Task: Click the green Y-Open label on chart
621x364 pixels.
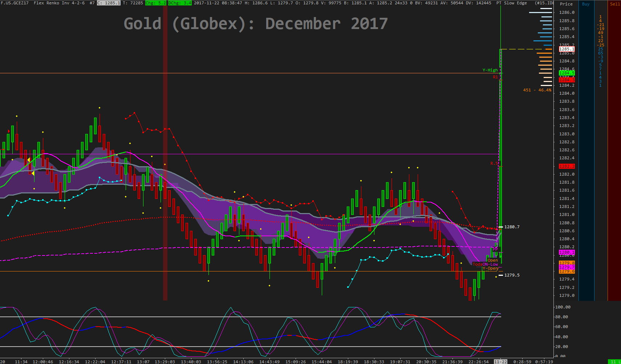Action: pos(490,268)
